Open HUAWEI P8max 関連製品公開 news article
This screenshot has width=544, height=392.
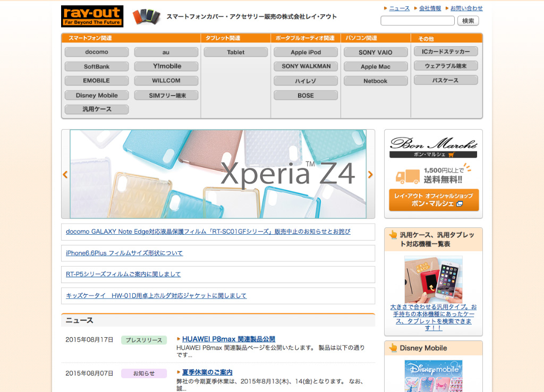pos(228,339)
